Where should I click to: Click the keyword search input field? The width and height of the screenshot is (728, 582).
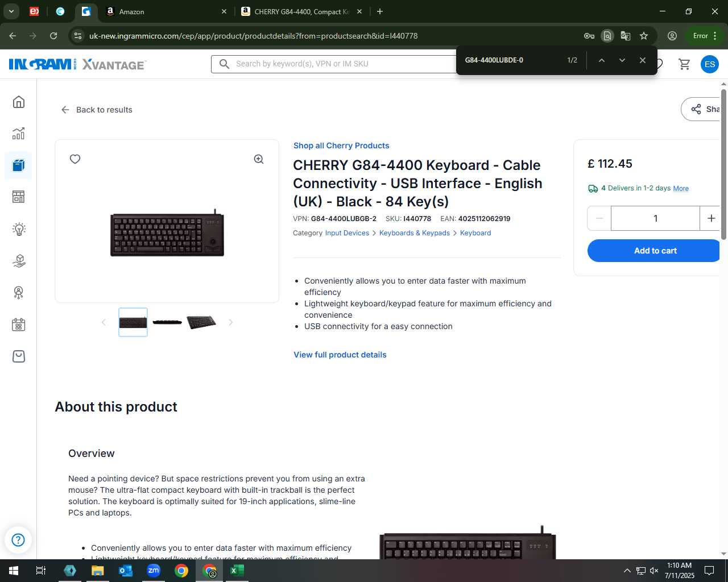(x=336, y=64)
